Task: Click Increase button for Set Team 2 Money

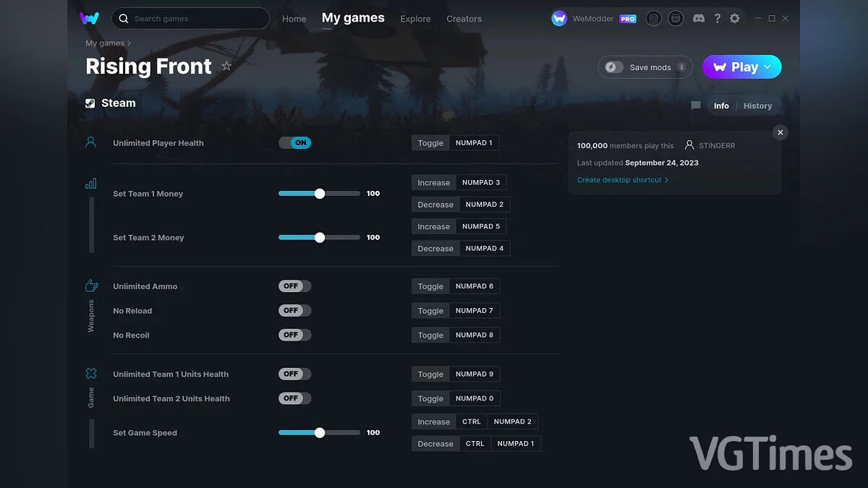Action: pos(434,227)
